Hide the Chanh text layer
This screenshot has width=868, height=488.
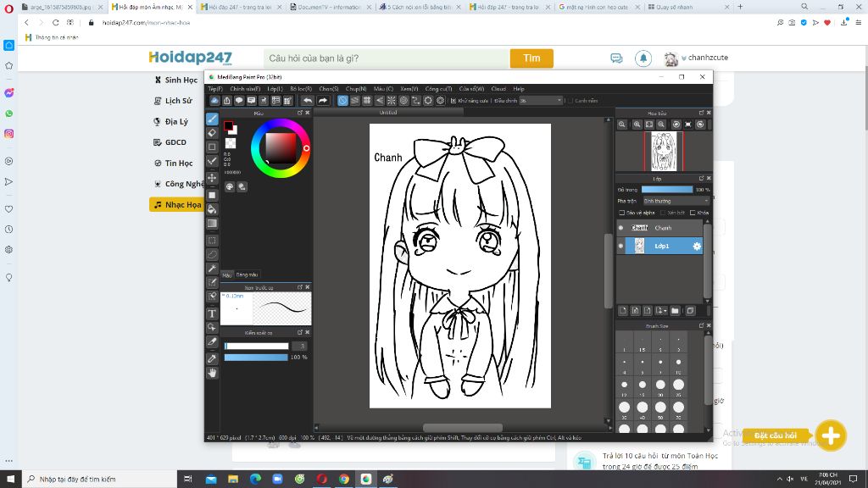point(621,228)
